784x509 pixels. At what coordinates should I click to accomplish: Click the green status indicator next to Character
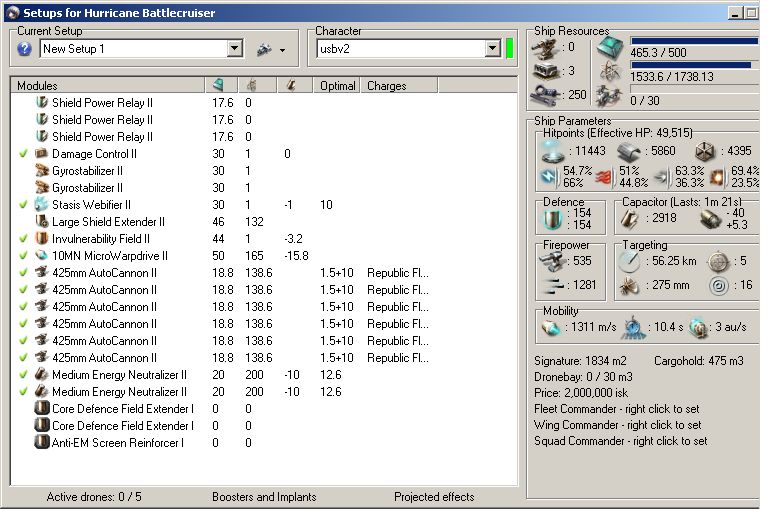pos(510,48)
